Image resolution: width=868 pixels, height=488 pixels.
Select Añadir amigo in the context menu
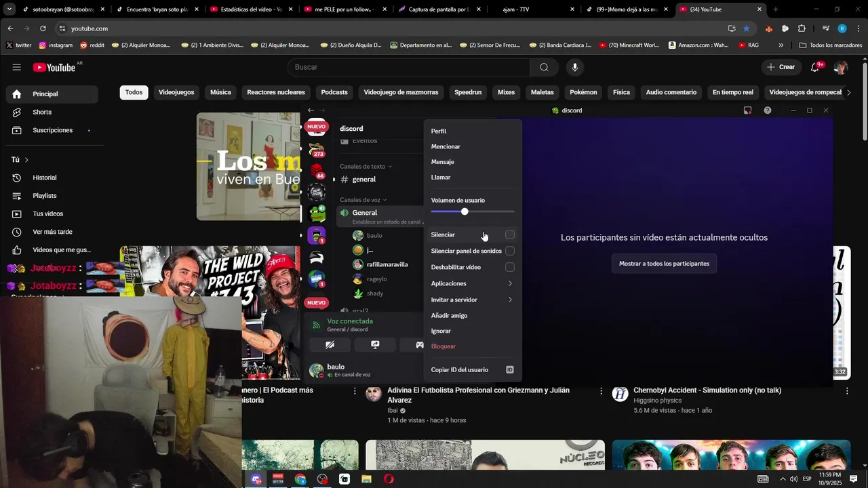[x=473, y=315]
